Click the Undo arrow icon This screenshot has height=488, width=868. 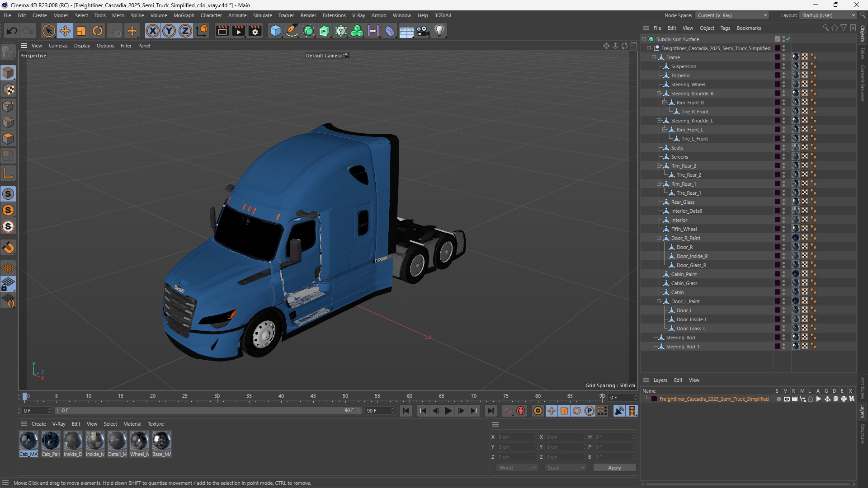tap(12, 31)
